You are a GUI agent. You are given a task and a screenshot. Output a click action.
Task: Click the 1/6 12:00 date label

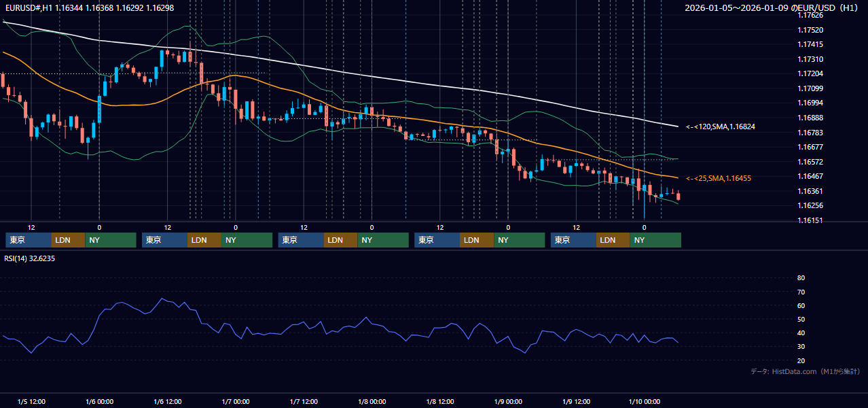[x=167, y=402]
